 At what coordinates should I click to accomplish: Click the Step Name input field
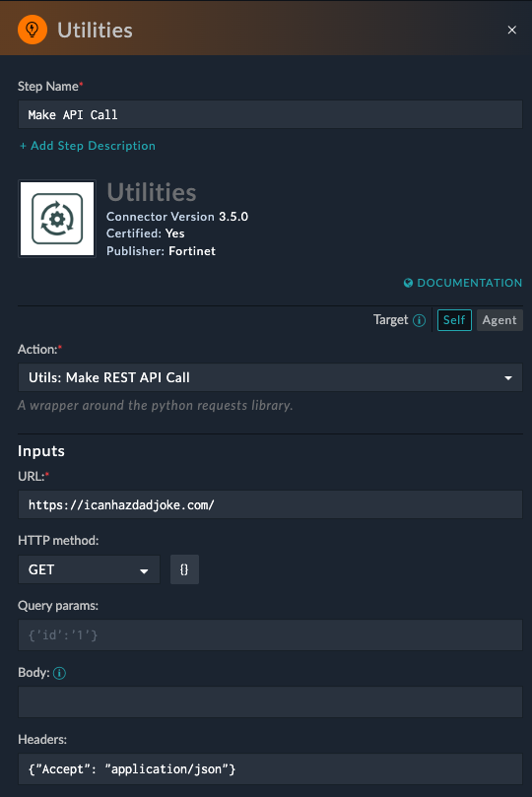270,114
